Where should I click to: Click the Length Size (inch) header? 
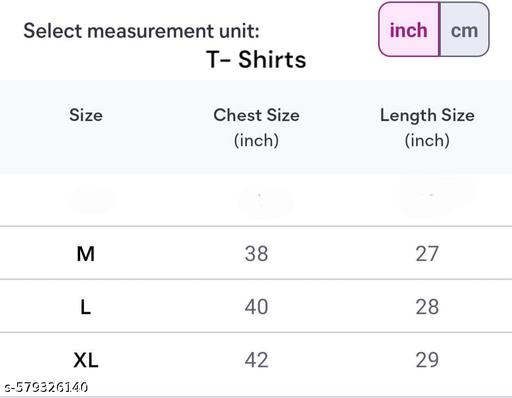pos(427,128)
